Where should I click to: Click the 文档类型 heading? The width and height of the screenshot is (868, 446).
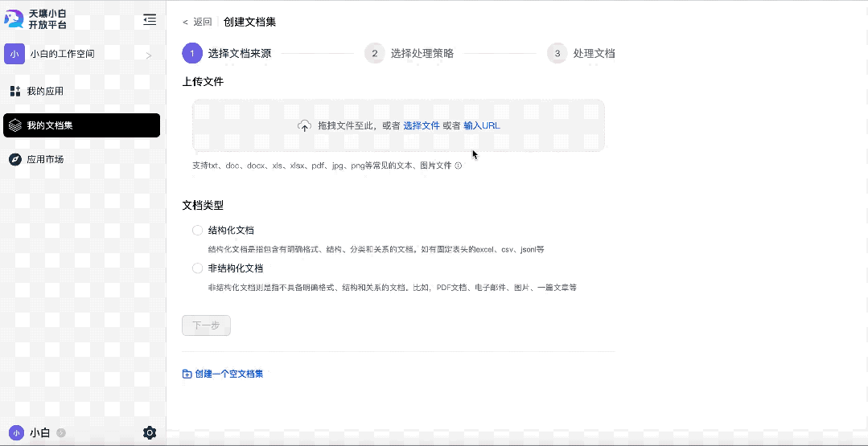tap(203, 205)
